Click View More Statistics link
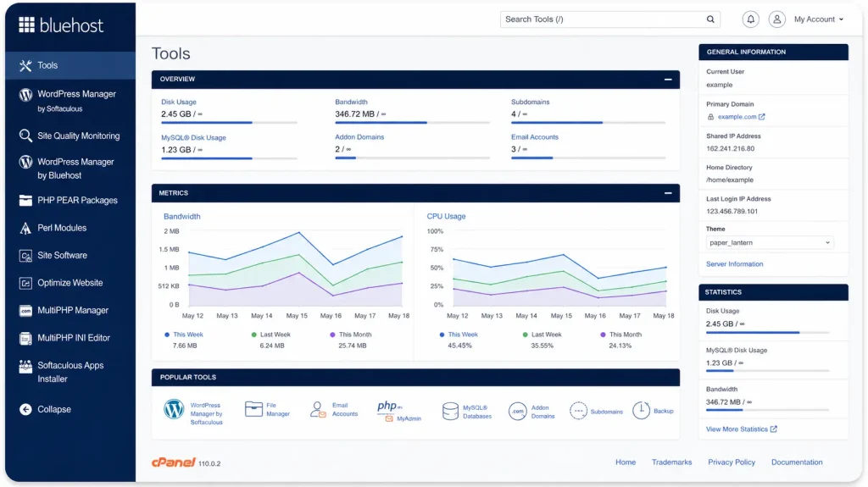This screenshot has height=487, width=868. pos(741,429)
